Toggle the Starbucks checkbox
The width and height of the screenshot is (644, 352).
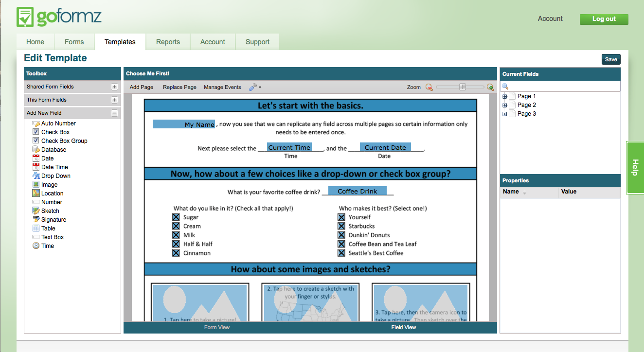(x=341, y=226)
